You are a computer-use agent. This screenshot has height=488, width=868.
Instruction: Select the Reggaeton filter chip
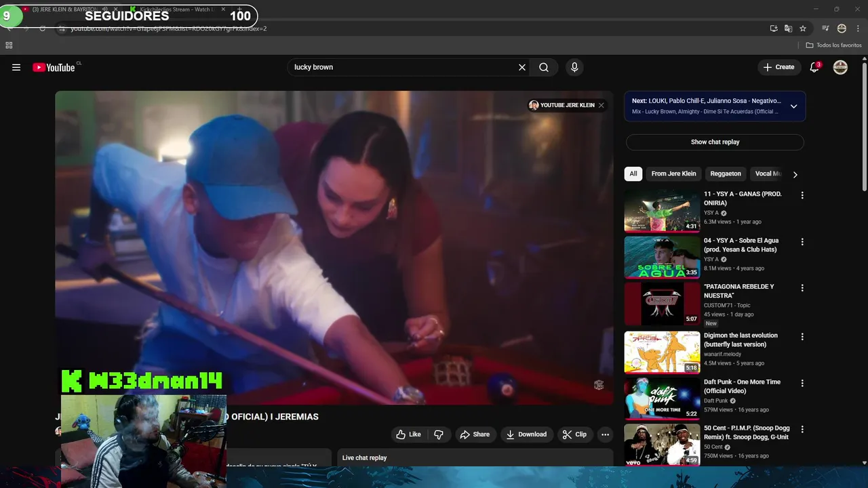[726, 174]
